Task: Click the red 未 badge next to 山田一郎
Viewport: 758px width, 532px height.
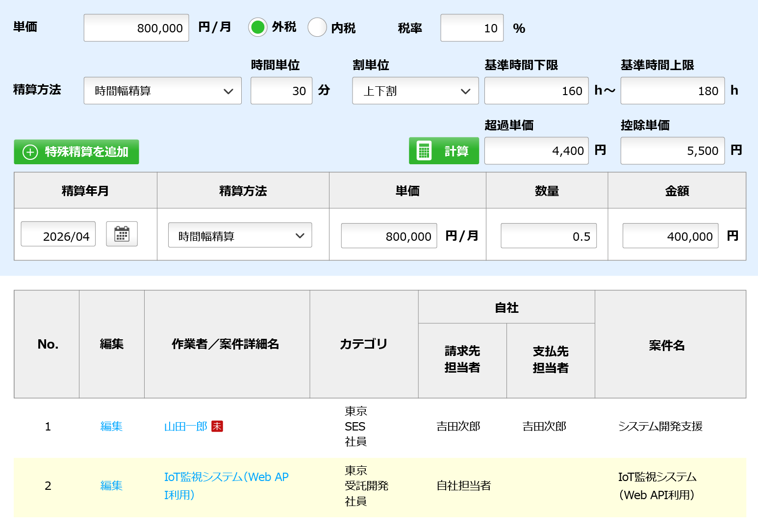Action: [217, 427]
